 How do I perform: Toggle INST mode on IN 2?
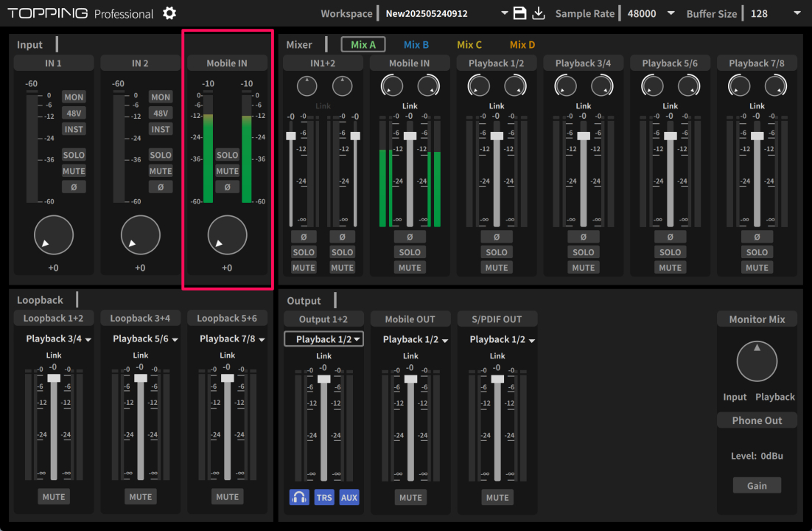[x=161, y=129]
